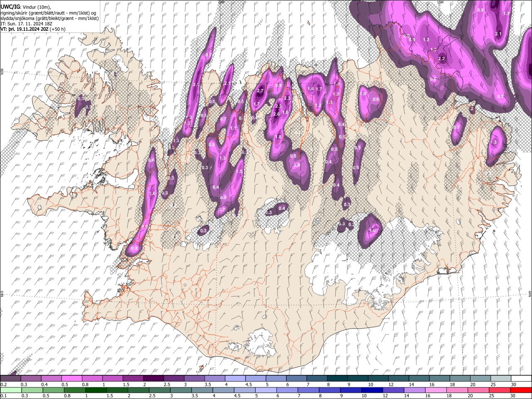This screenshot has width=532, height=399.
Task: Click the '(+50 h)' forecast offset text
Action: click(x=57, y=29)
